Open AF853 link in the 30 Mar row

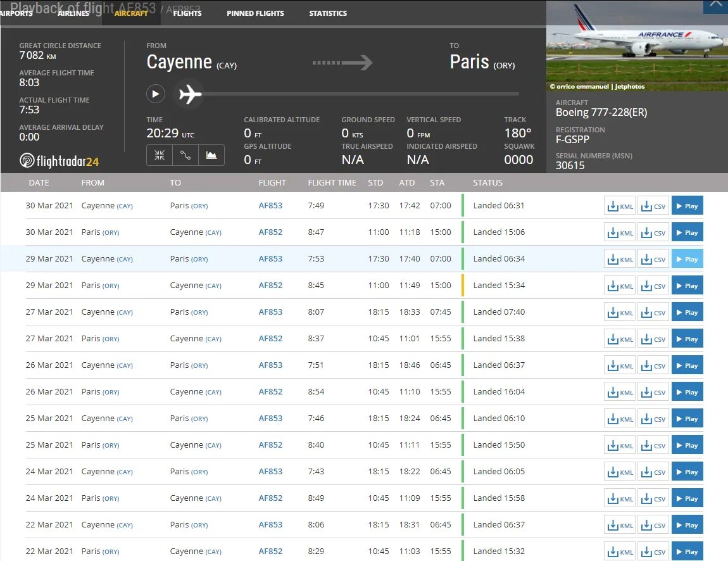click(270, 205)
